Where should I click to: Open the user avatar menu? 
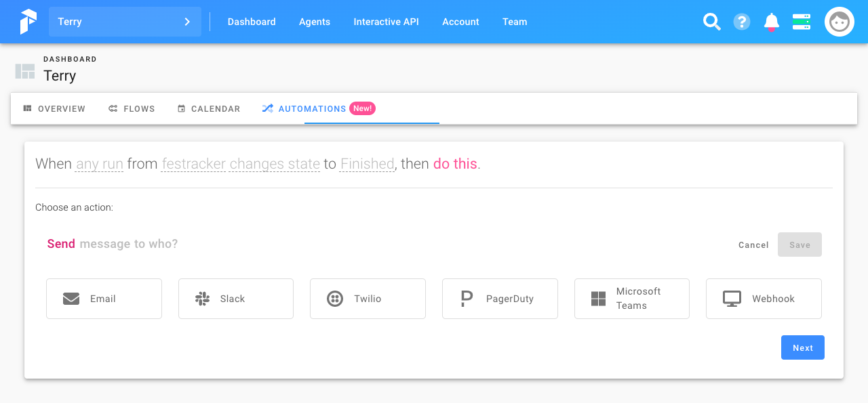pos(840,22)
